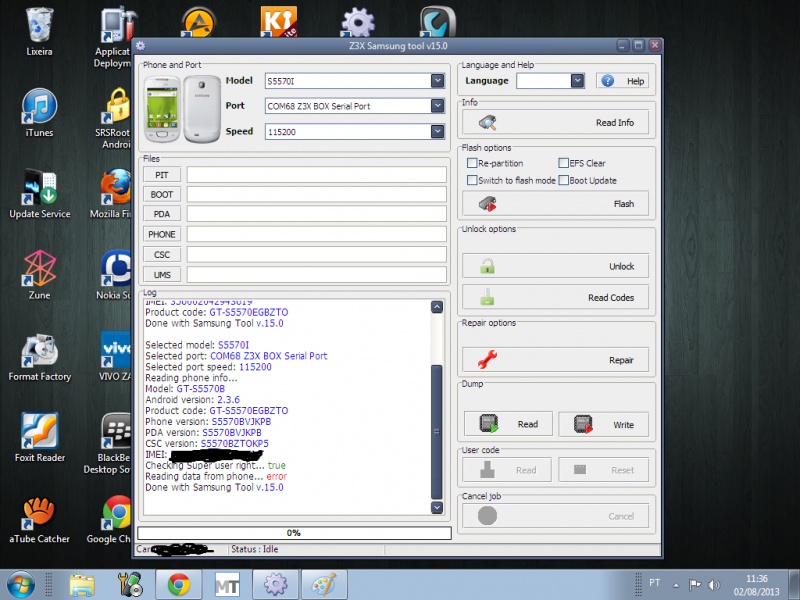Open the Paint taskbar icon
Image resolution: width=800 pixels, height=600 pixels.
pyautogui.click(x=324, y=585)
